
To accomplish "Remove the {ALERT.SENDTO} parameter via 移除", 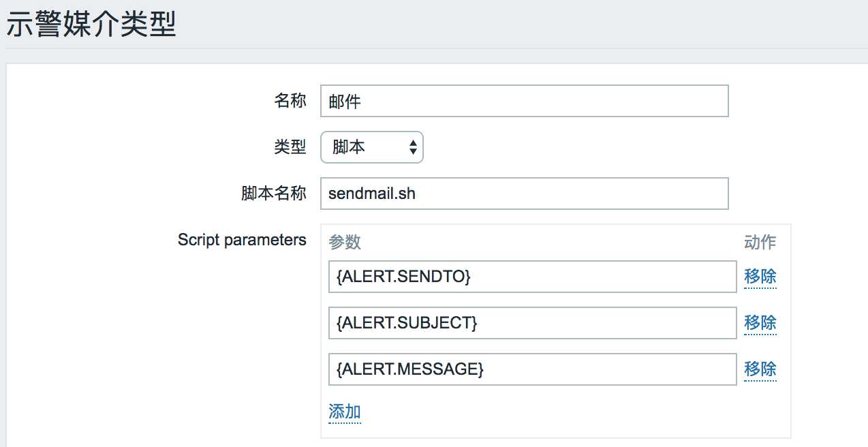I will tap(760, 277).
